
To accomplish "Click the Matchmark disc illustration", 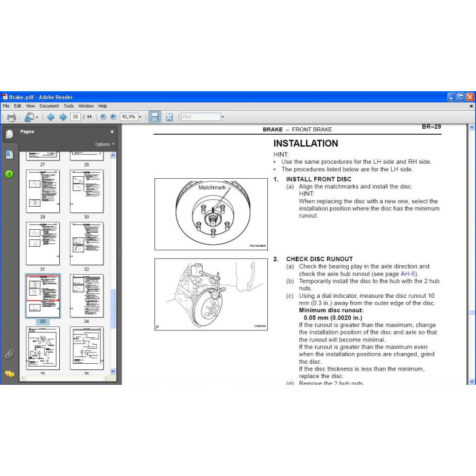I will [211, 214].
